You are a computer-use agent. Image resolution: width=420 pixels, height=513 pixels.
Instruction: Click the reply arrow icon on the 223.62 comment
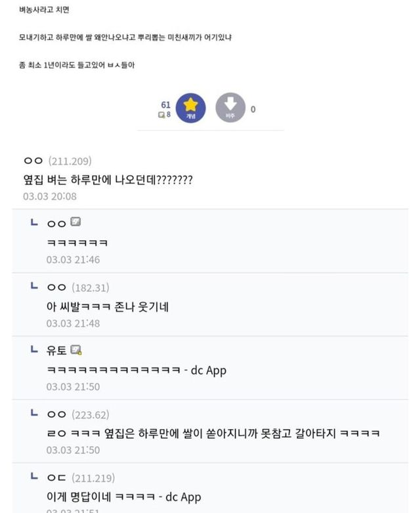click(34, 414)
